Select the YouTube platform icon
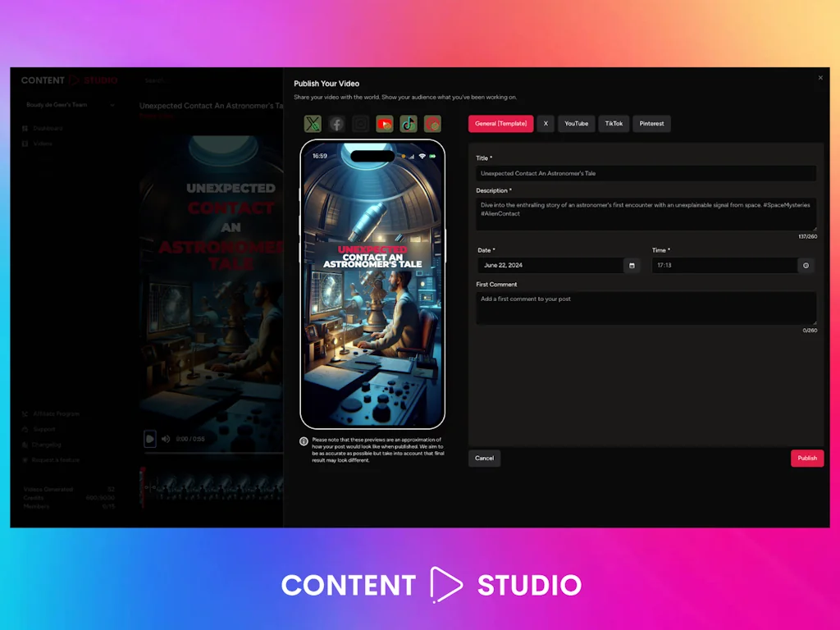The image size is (840, 630). 384,124
